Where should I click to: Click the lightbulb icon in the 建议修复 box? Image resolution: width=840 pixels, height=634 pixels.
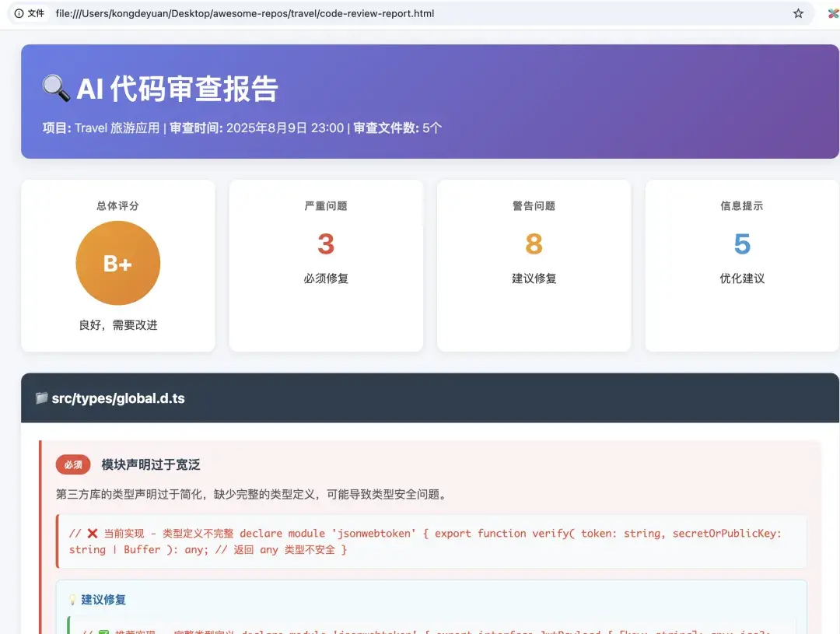click(x=74, y=599)
